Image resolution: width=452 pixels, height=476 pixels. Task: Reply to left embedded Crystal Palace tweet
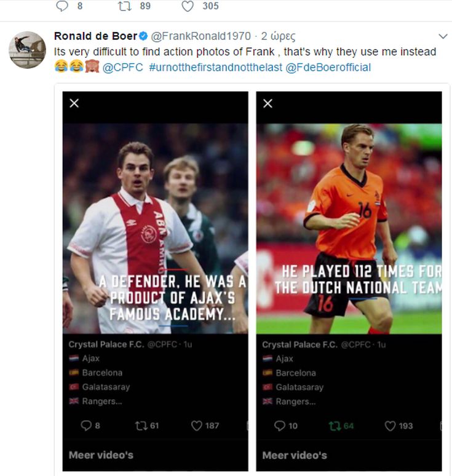85,426
